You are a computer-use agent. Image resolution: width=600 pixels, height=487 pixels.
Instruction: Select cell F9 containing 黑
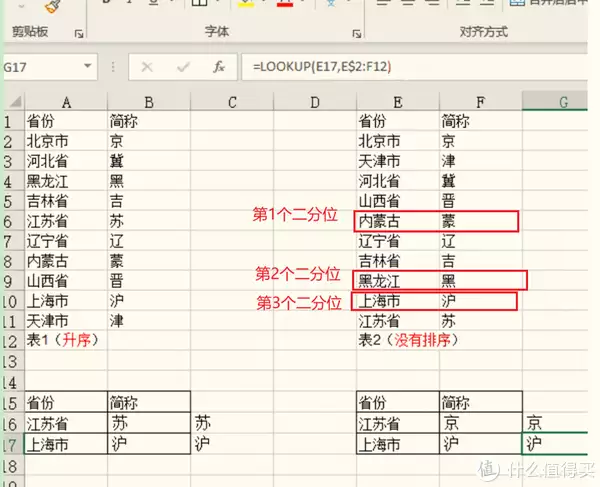pyautogui.click(x=481, y=281)
